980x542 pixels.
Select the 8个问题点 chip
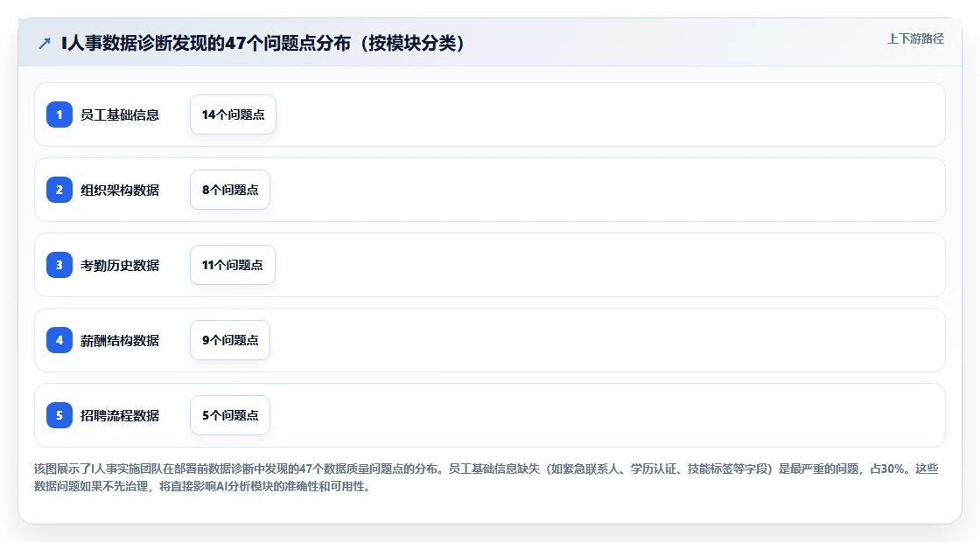point(230,190)
